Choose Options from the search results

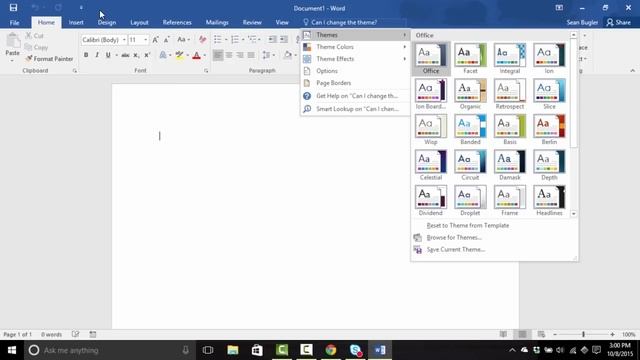pos(355,71)
